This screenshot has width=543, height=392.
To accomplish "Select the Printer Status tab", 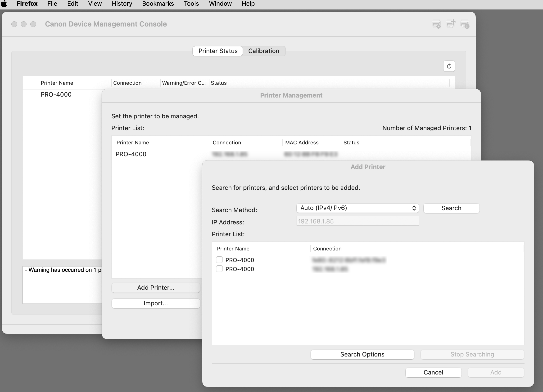I will 218,51.
